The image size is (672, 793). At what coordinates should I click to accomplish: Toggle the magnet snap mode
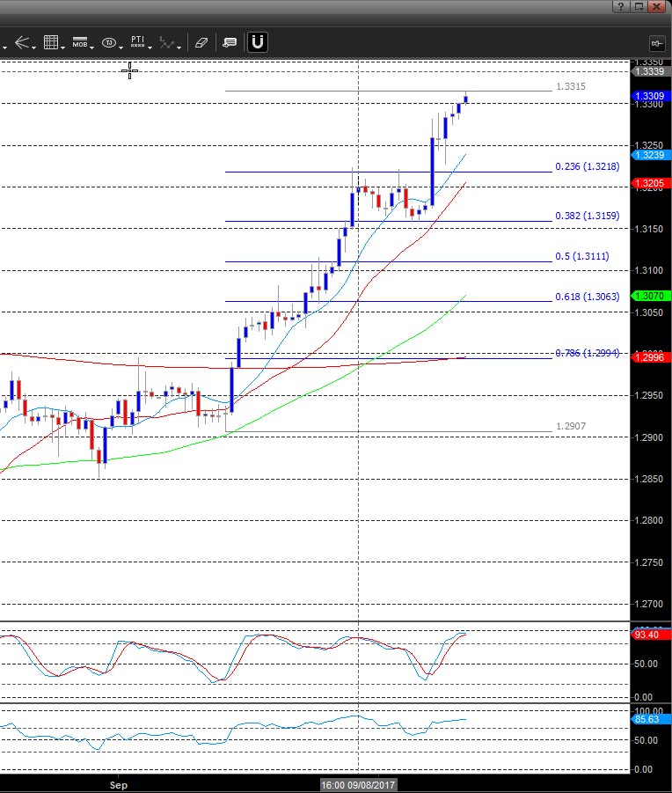pyautogui.click(x=258, y=41)
